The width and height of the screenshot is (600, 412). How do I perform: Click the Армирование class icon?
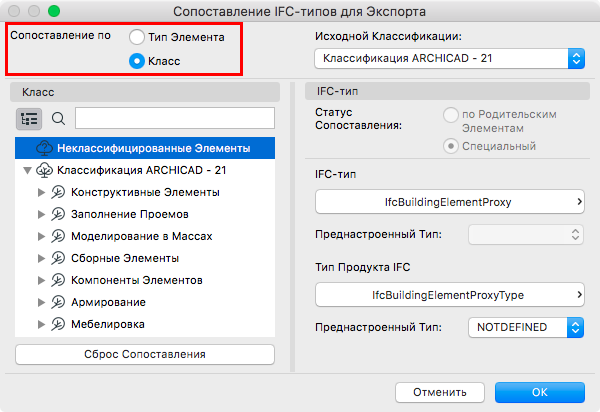pos(57,302)
